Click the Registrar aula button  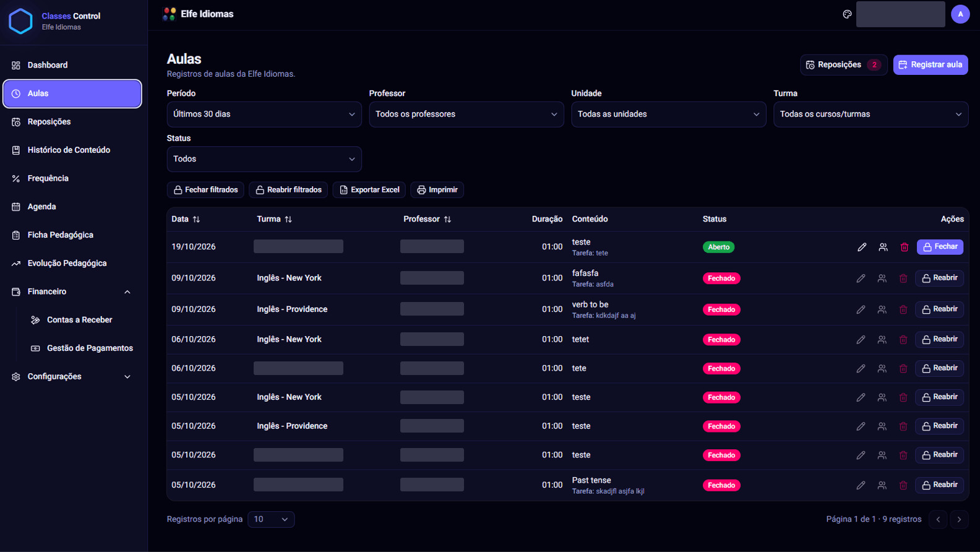pyautogui.click(x=931, y=65)
